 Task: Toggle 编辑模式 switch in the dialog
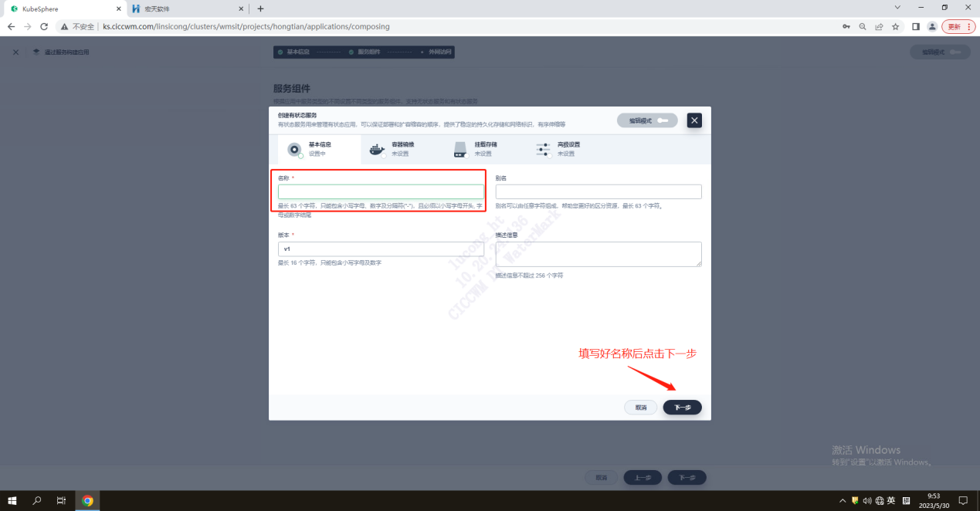pyautogui.click(x=647, y=120)
